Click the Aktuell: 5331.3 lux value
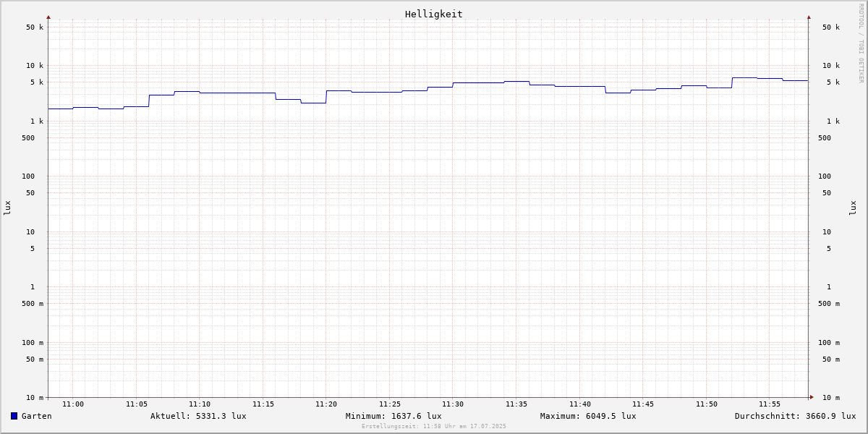 (198, 416)
